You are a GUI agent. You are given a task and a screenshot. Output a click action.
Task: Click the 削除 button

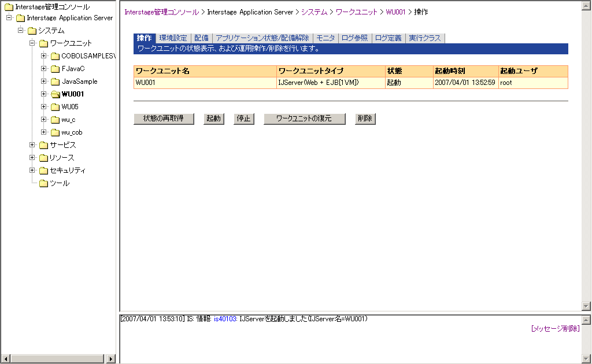pyautogui.click(x=365, y=119)
